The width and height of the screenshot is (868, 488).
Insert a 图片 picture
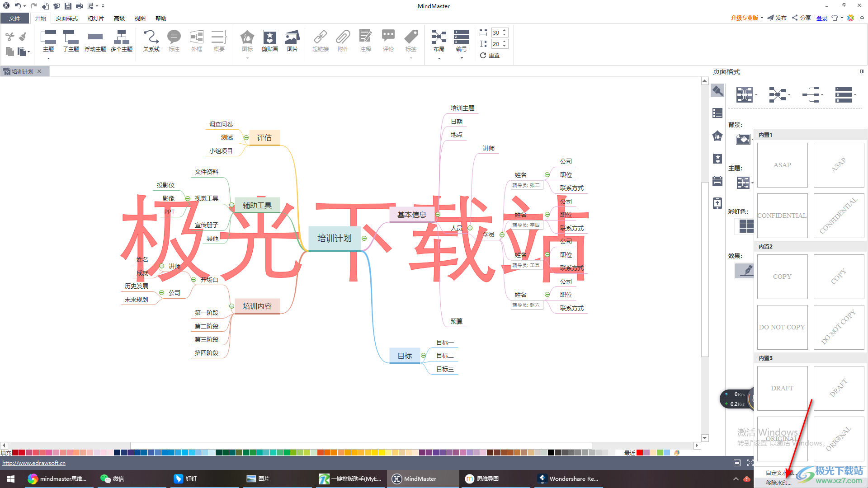[x=292, y=41]
